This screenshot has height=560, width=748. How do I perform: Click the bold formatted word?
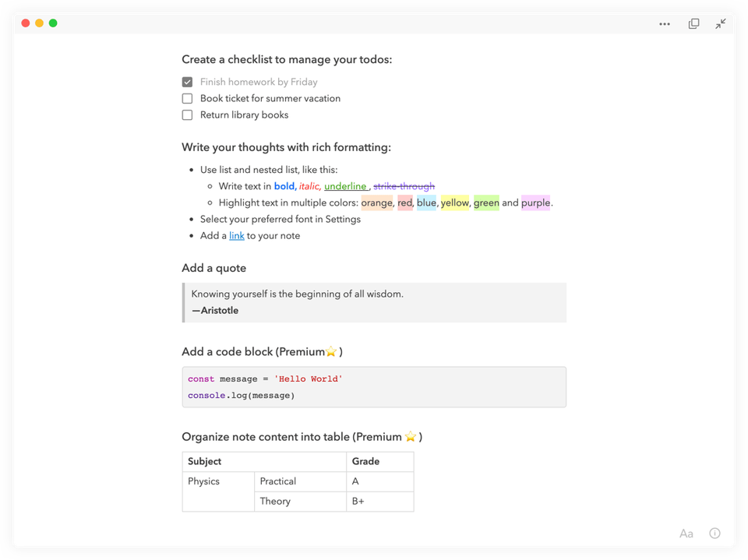click(x=284, y=185)
